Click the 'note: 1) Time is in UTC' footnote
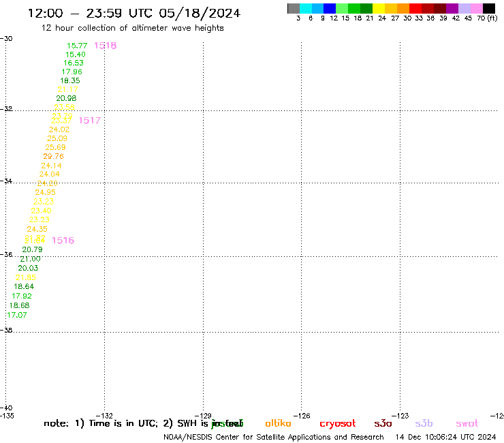The height and width of the screenshot is (443, 504). pyautogui.click(x=101, y=423)
